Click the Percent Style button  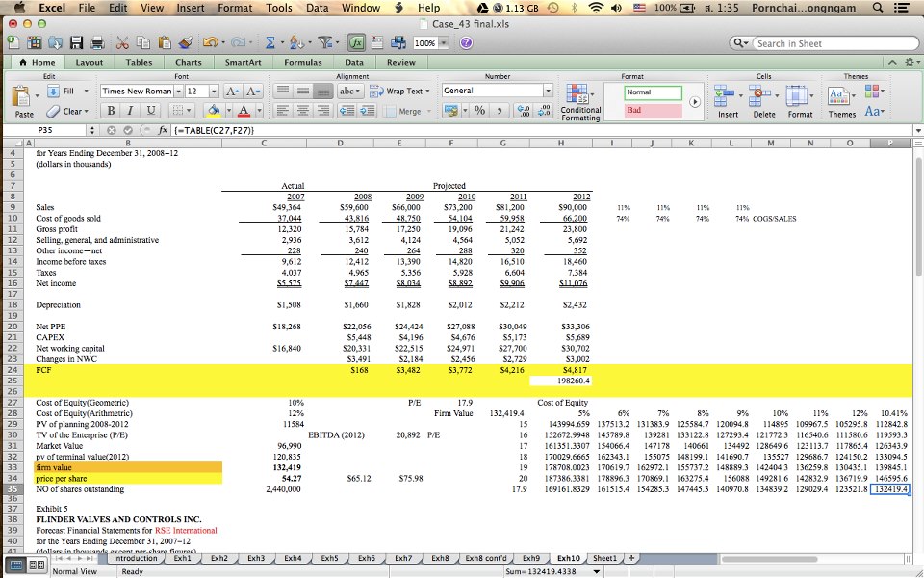[x=478, y=111]
